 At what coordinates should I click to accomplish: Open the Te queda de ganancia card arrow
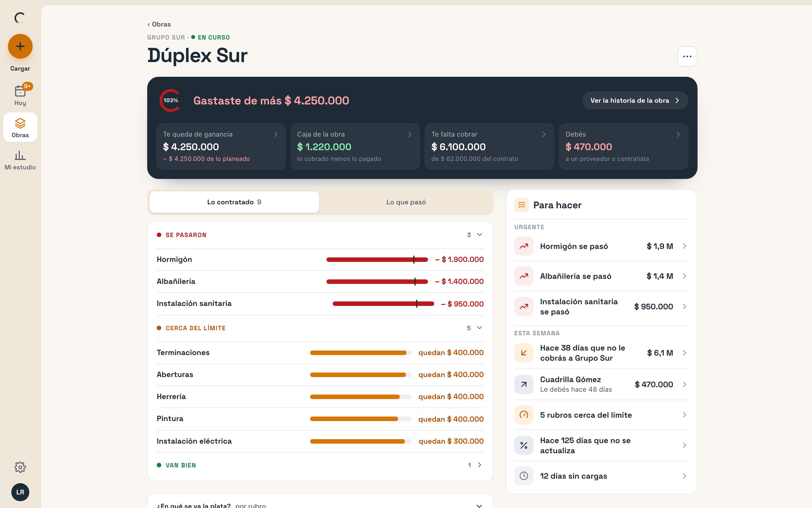tap(275, 134)
